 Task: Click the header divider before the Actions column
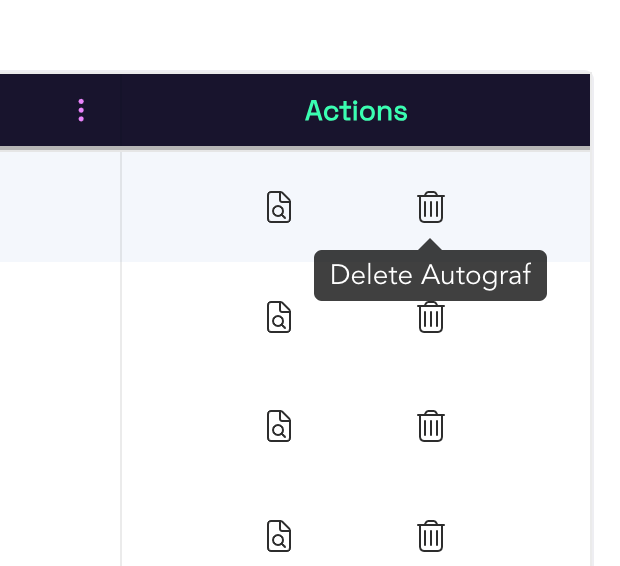pos(121,111)
